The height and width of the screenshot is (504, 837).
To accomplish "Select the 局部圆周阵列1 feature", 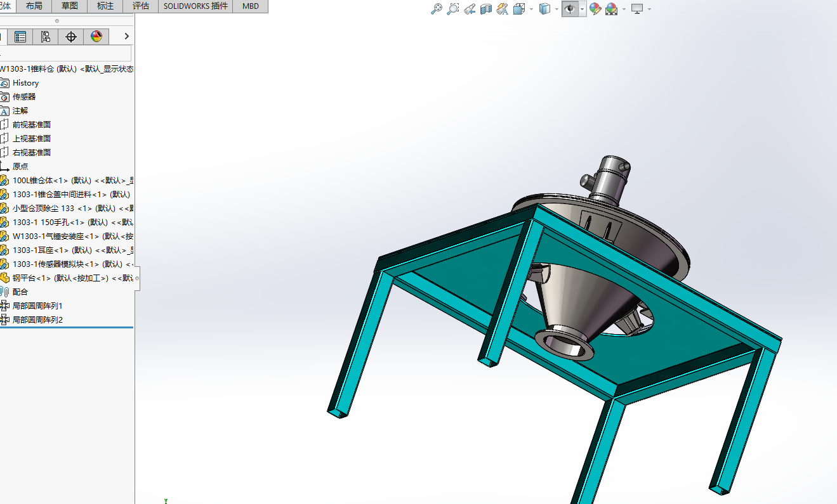I will [x=37, y=306].
